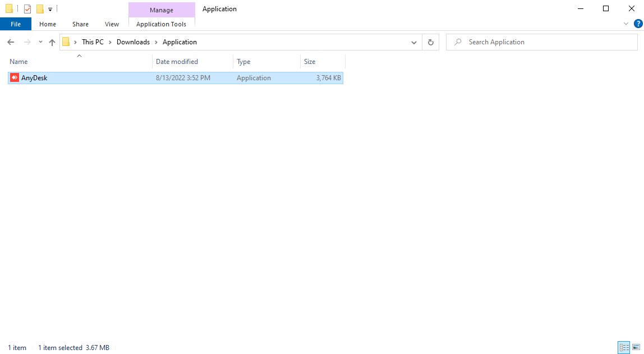Screen dimensions: 644x354
Task: Click the '1 item' status text
Action: pos(17,348)
